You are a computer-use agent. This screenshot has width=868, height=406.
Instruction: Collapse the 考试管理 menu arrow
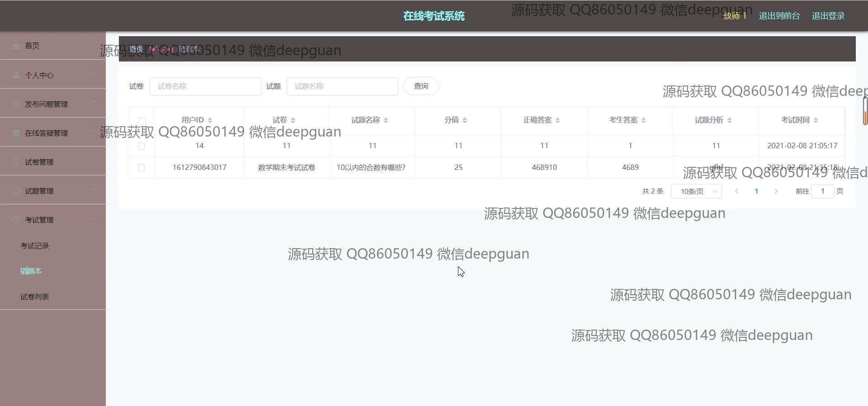point(93,218)
